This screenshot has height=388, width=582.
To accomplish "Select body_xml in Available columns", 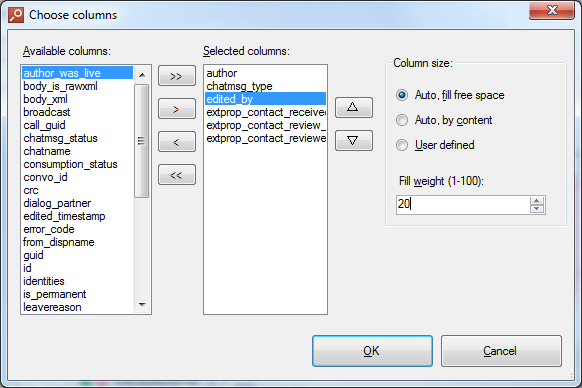I will click(77, 99).
